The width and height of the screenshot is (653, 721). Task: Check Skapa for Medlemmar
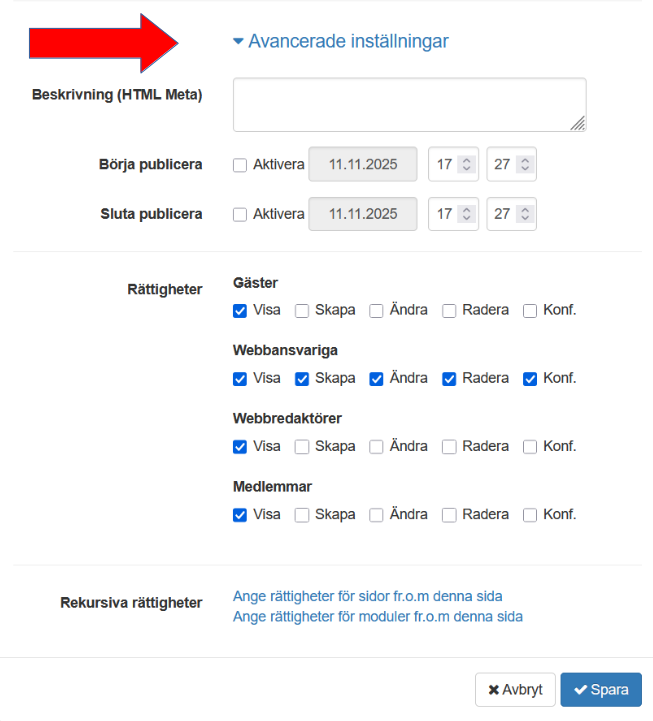coord(302,515)
